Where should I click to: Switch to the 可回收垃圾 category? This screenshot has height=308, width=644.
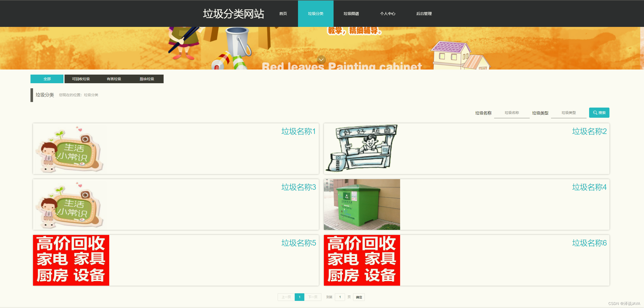(81, 79)
